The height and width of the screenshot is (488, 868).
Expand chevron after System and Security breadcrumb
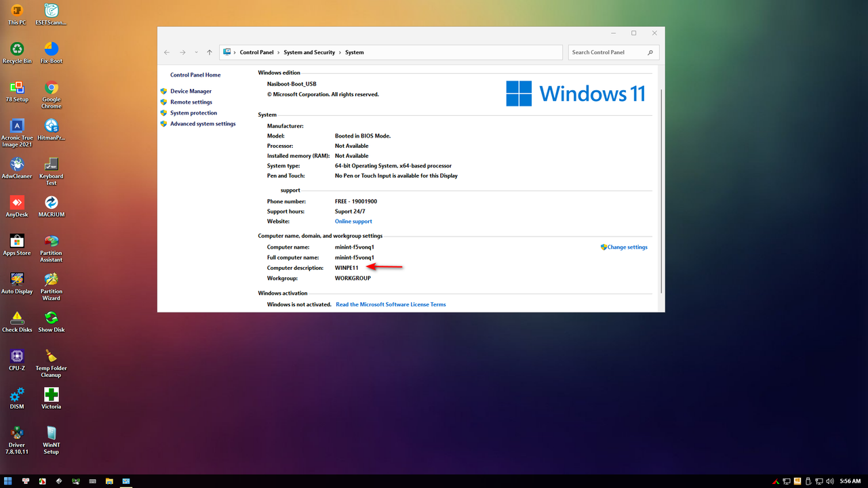340,52
